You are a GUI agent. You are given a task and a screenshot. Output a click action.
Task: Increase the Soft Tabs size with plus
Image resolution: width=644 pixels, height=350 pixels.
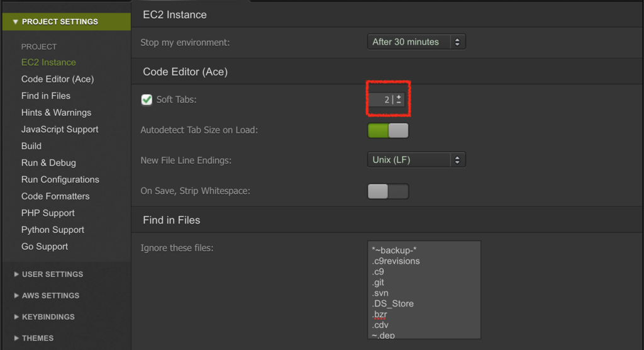[x=399, y=97]
